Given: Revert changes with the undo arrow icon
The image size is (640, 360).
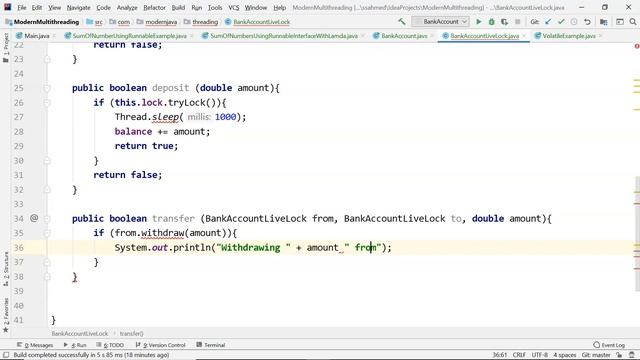Looking at the screenshot, I should click(x=587, y=22).
